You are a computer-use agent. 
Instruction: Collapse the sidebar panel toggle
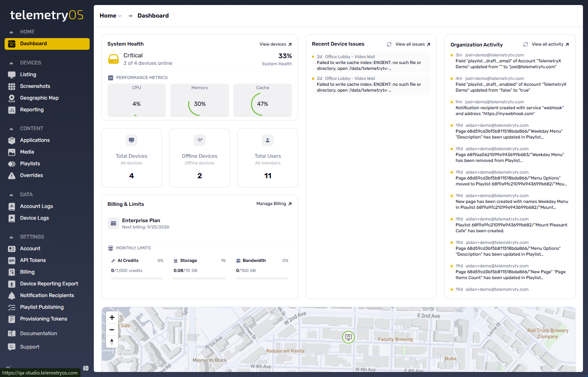coord(86,368)
